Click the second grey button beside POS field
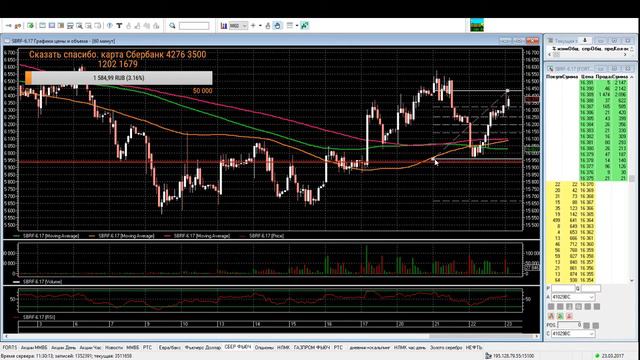Screen dimensions: 640x360 click(596, 325)
